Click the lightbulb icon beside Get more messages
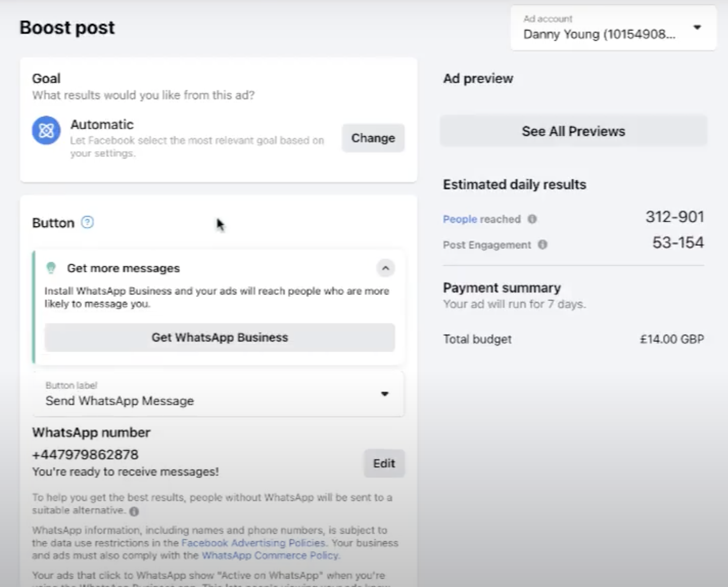Image resolution: width=728 pixels, height=587 pixels. 51,268
